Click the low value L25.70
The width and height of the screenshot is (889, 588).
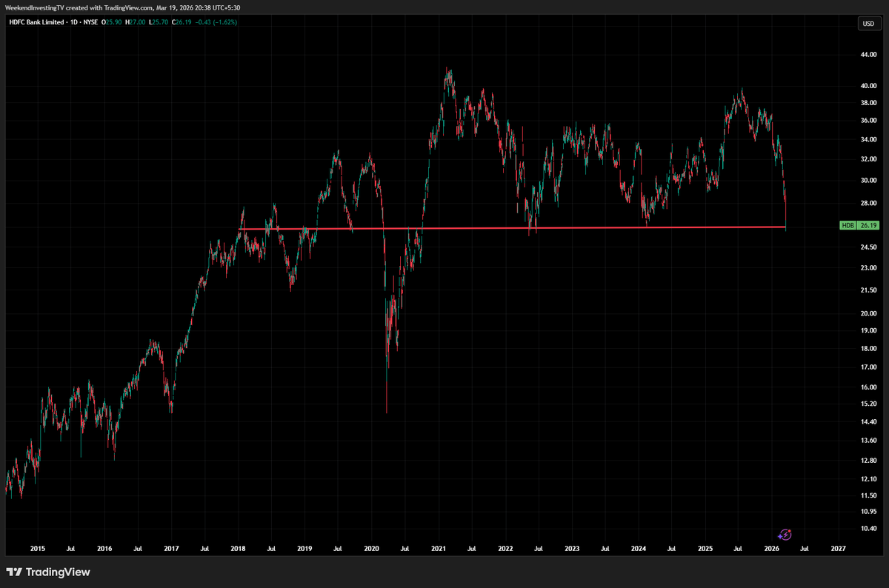click(x=158, y=22)
